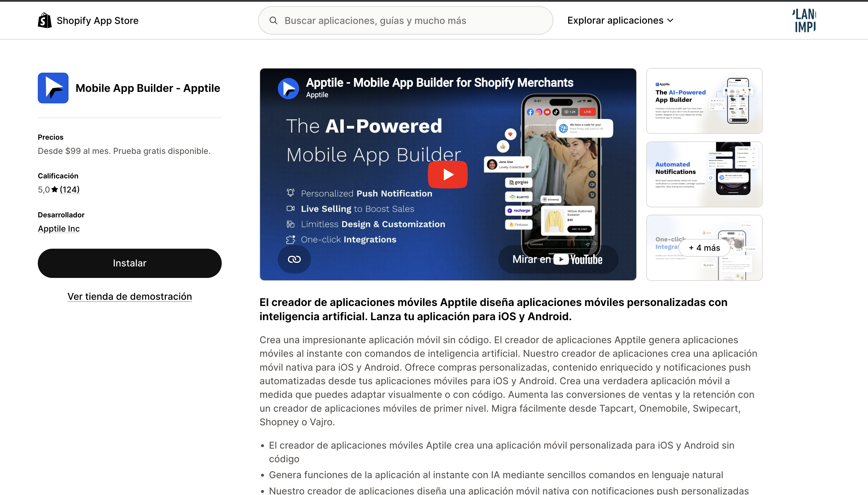Click the Apptile channel avatar in video

(x=288, y=88)
